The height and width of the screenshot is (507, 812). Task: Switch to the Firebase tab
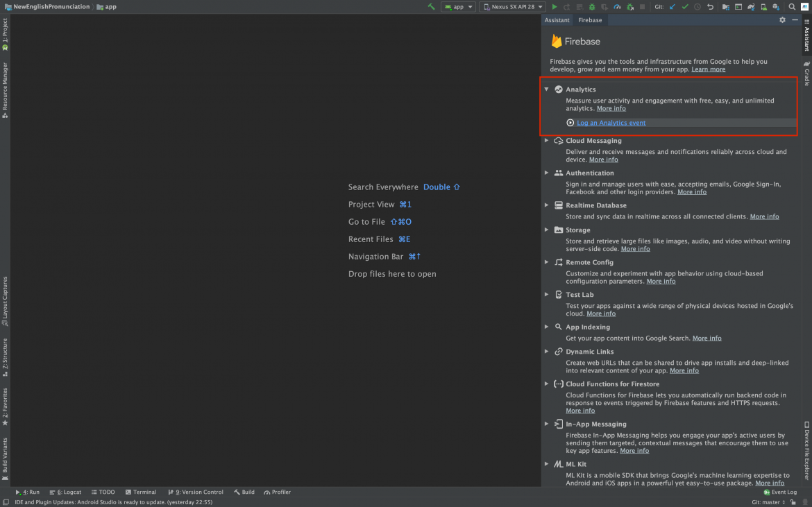[590, 20]
